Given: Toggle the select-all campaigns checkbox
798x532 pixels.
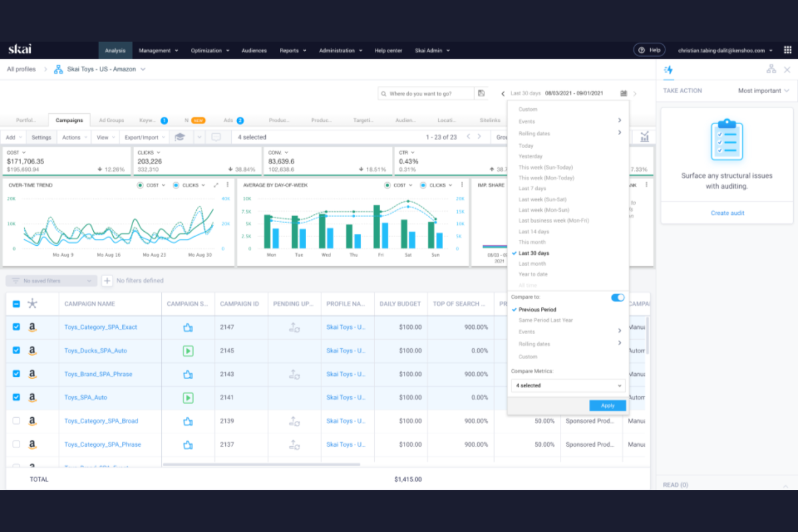Looking at the screenshot, I should click(x=16, y=304).
